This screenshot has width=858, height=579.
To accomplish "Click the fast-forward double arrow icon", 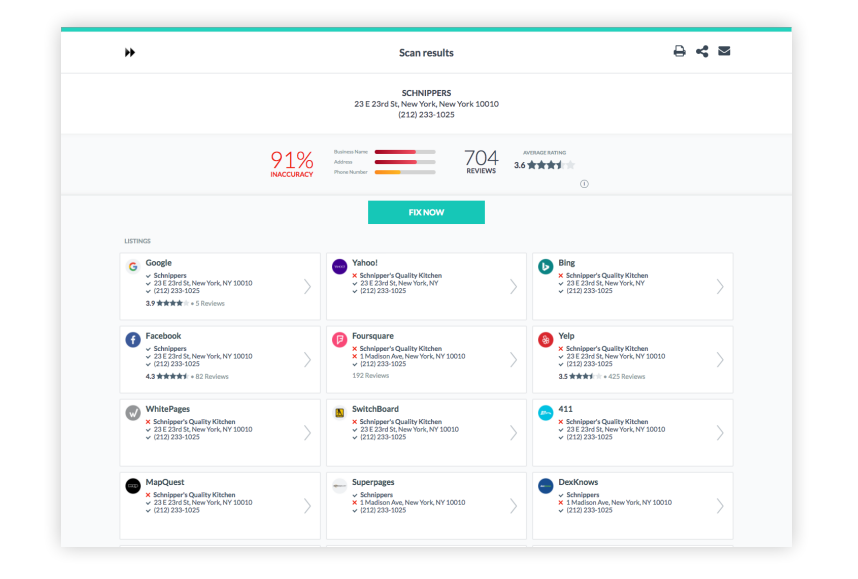I will (130, 53).
